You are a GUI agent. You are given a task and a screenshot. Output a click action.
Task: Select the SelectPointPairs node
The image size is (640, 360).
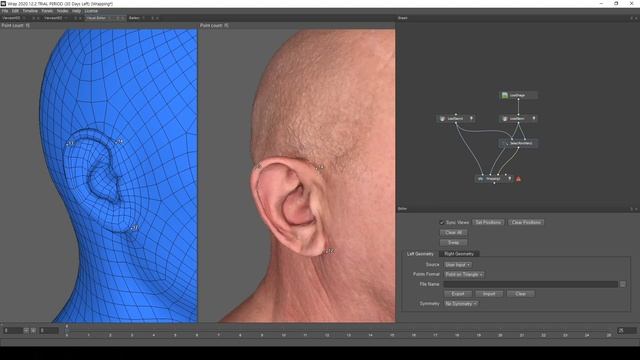point(518,143)
